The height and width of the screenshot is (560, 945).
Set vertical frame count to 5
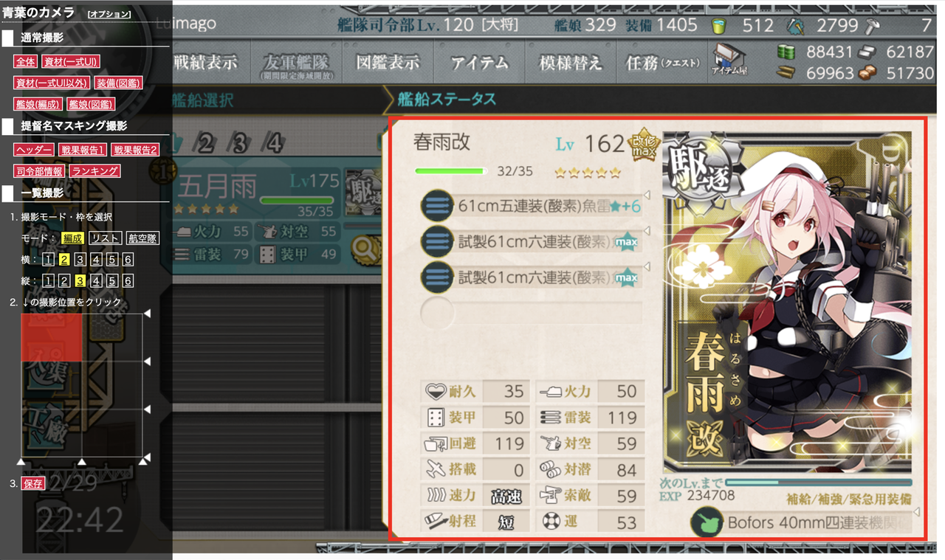click(x=112, y=281)
